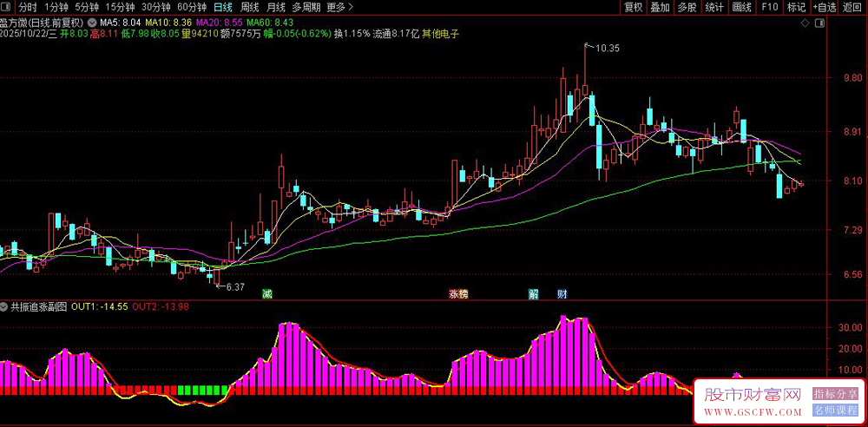Click the 指标分享 link in watermark

(834, 393)
